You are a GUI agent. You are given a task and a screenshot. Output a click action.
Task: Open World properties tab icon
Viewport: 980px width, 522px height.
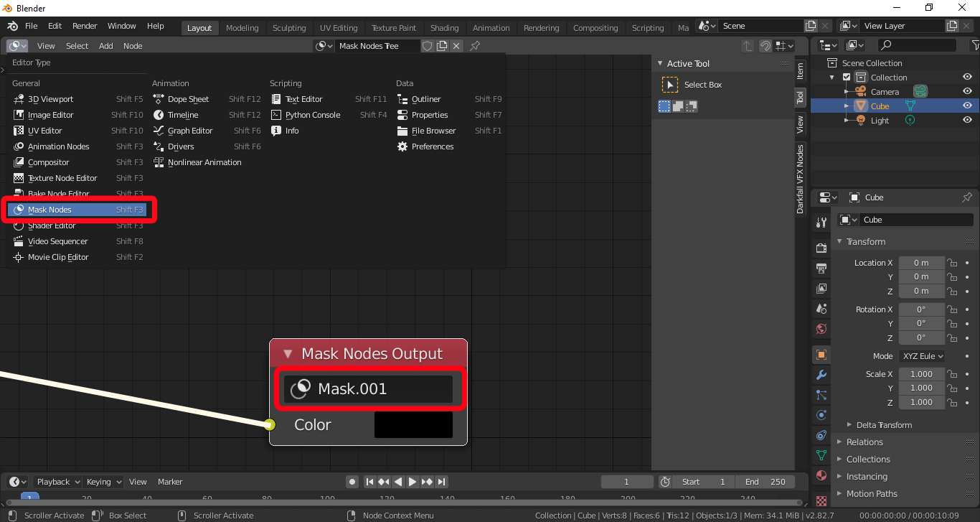[821, 329]
